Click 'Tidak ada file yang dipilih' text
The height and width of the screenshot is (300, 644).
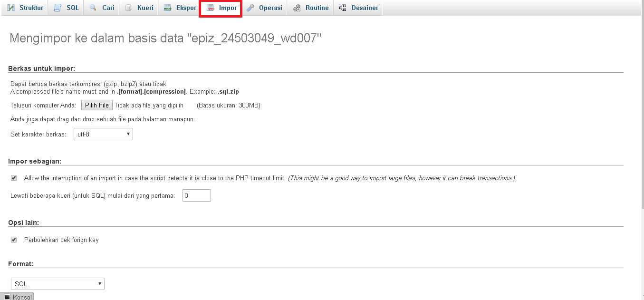point(149,105)
